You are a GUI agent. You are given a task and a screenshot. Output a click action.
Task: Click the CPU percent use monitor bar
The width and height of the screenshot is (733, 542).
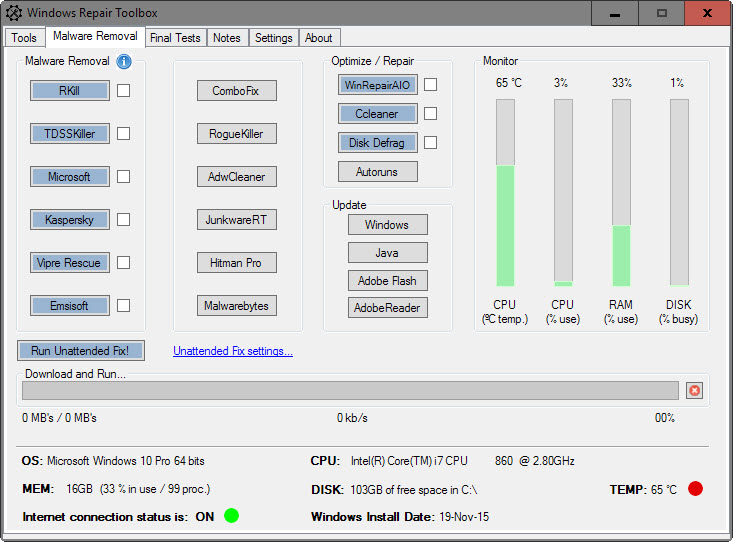(563, 192)
